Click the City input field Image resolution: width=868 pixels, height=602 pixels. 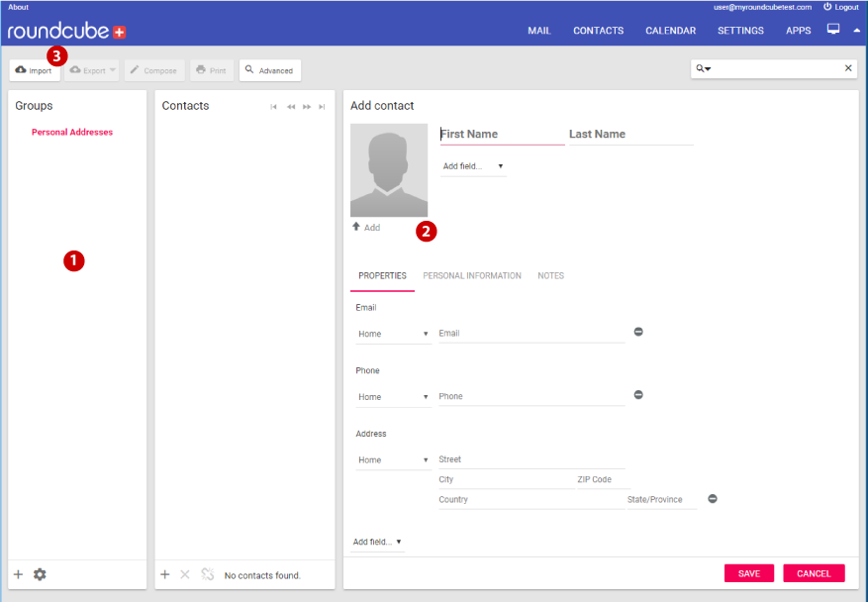pyautogui.click(x=507, y=479)
